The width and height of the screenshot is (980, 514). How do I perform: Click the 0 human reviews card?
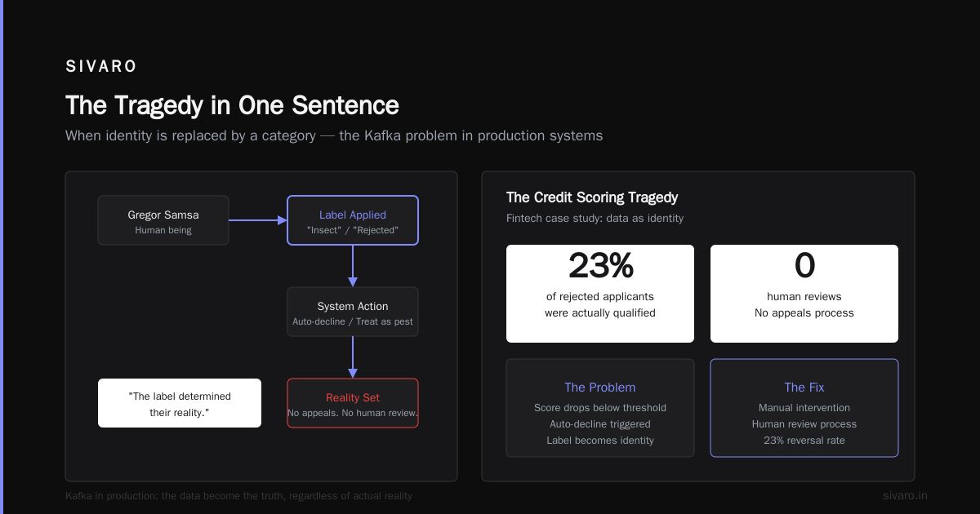pyautogui.click(x=804, y=294)
